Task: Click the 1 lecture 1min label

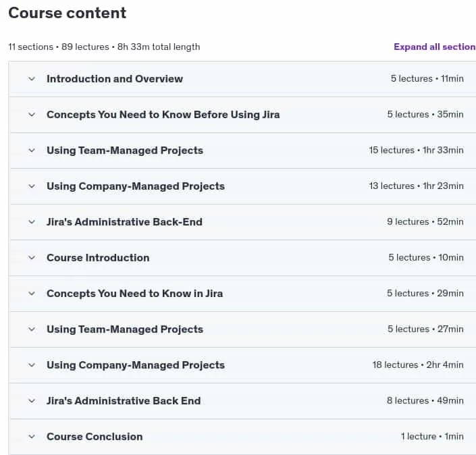Action: [432, 437]
